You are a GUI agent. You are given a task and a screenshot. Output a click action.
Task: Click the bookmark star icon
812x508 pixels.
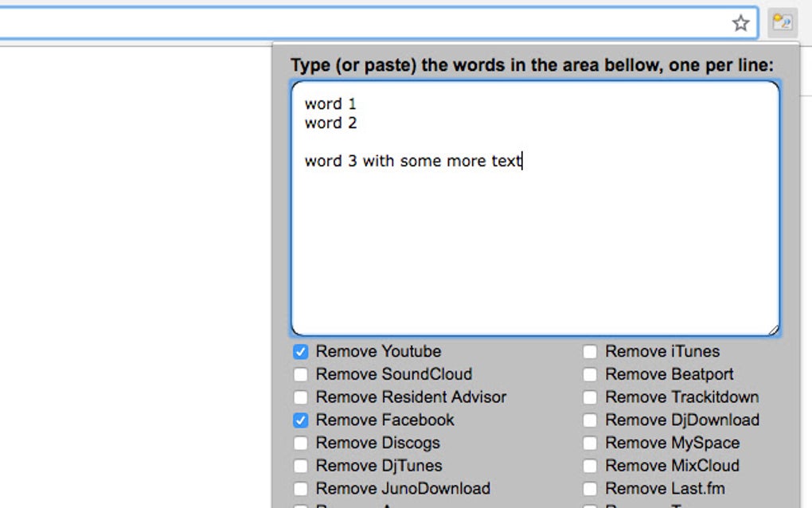pos(740,23)
